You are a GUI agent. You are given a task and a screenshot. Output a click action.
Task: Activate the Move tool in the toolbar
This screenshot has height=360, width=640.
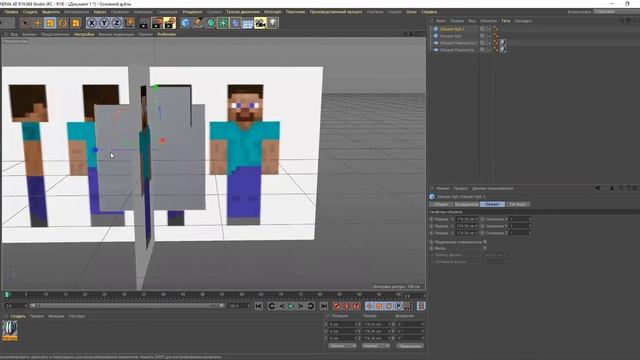click(x=38, y=23)
